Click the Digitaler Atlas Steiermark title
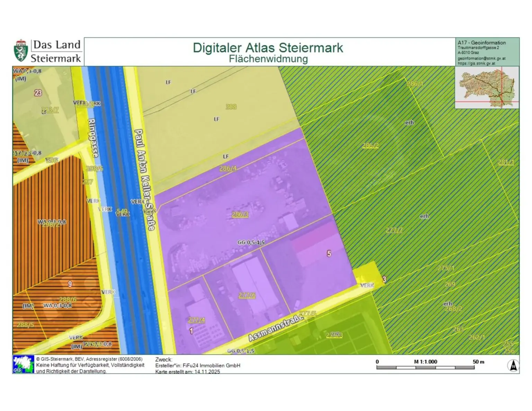 [x=268, y=48]
